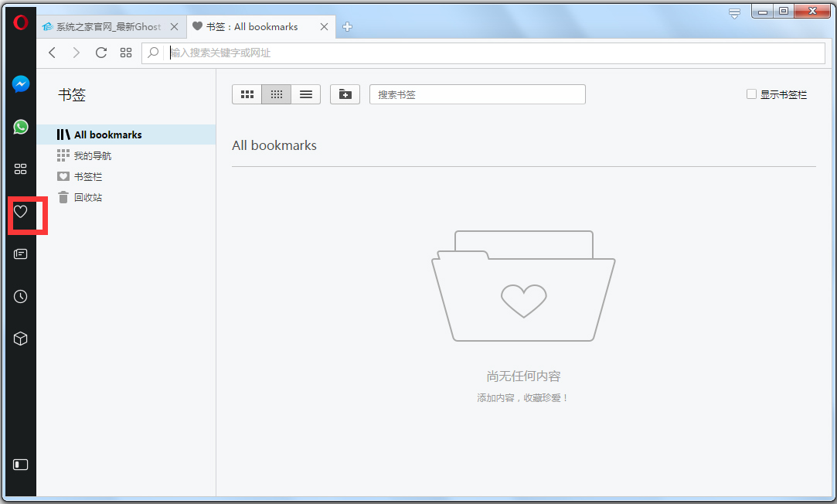Reload the current page
The image size is (837, 504).
pyautogui.click(x=101, y=53)
